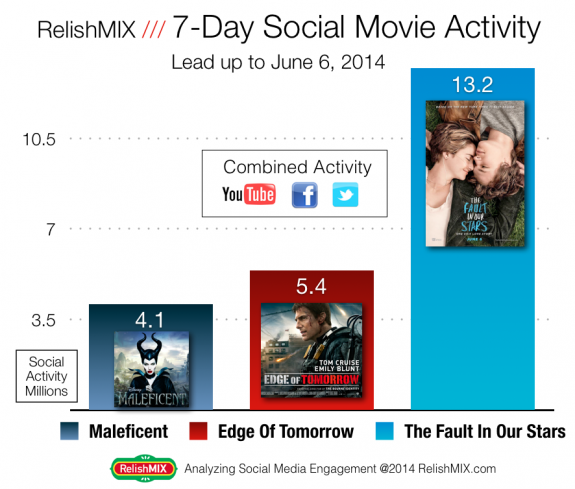Viewport: 575px width, 489px height.
Task: Click the Maleficent legend label
Action: pyautogui.click(x=128, y=431)
